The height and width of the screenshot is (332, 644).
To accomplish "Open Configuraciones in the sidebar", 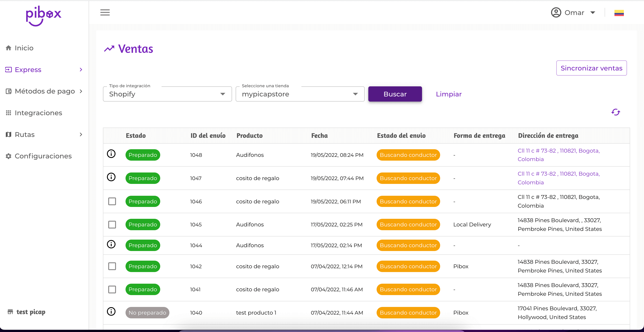I will point(43,156).
